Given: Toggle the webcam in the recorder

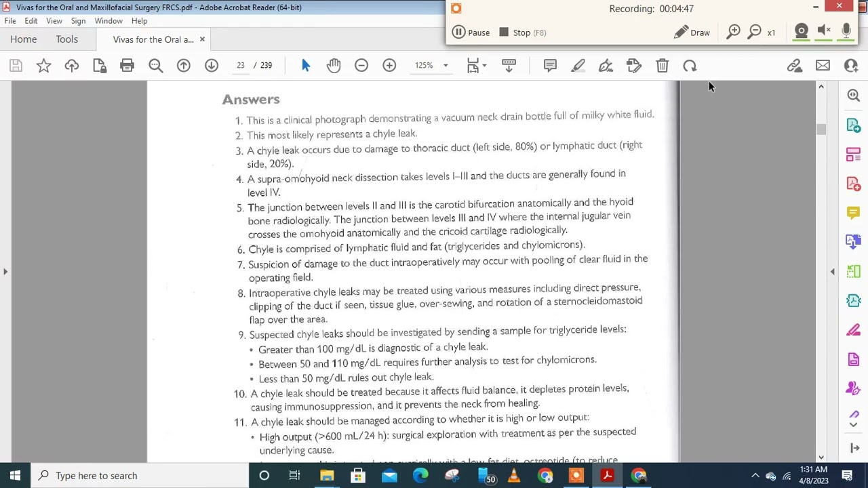Looking at the screenshot, I should pos(801,31).
